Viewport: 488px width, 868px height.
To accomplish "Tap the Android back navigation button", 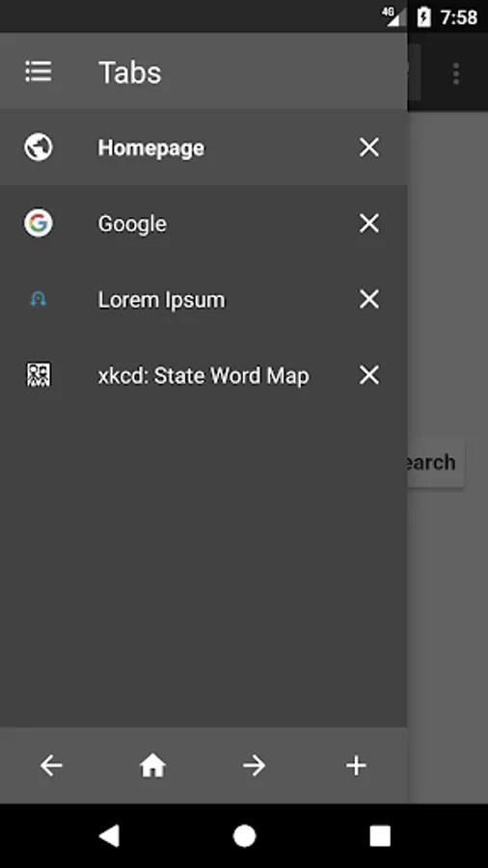I will click(x=108, y=835).
